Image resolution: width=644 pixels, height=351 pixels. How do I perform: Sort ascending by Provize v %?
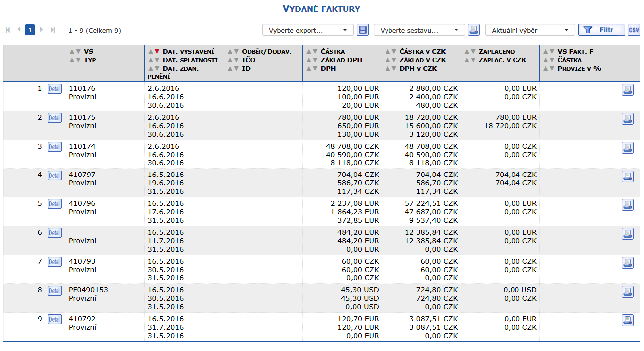click(x=546, y=69)
